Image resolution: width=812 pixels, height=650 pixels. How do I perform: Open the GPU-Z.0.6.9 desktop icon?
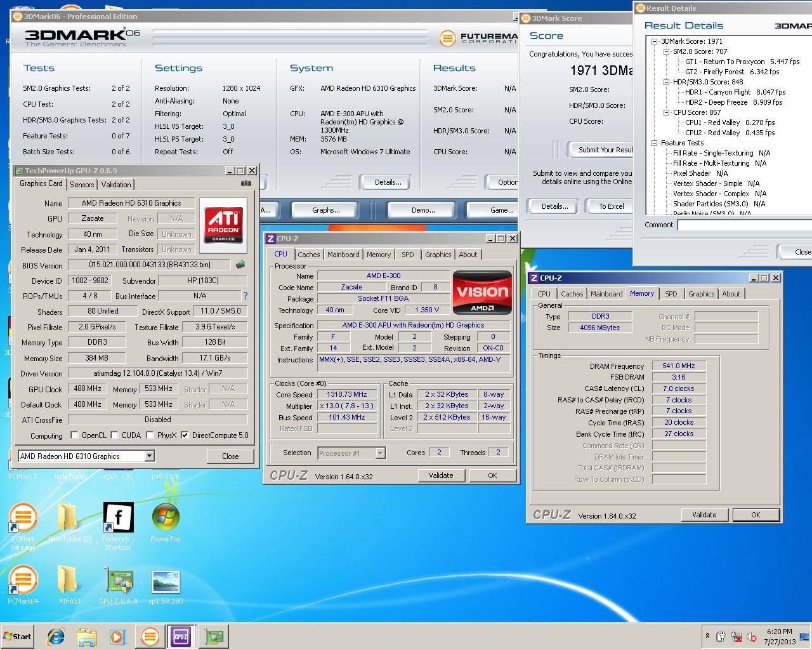tap(117, 584)
